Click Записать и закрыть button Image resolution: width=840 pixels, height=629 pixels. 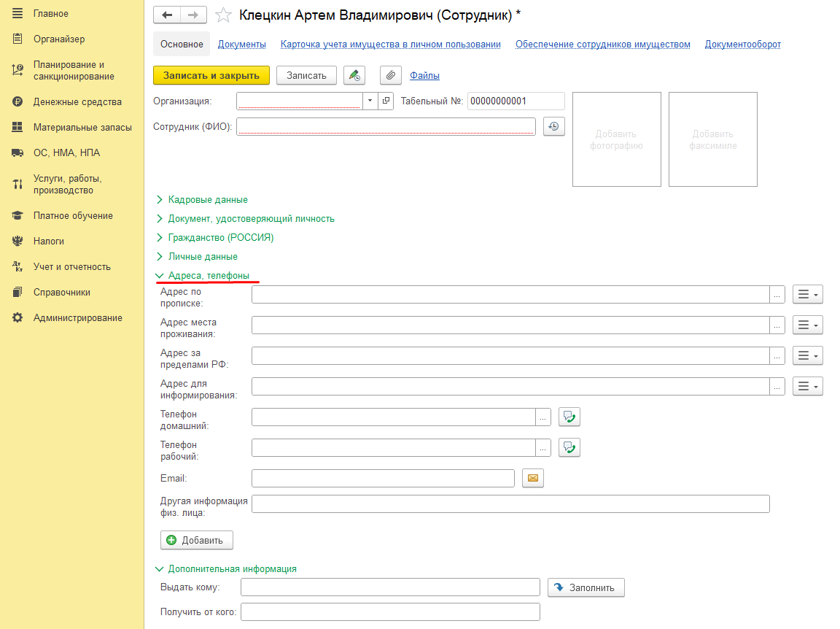(x=211, y=76)
